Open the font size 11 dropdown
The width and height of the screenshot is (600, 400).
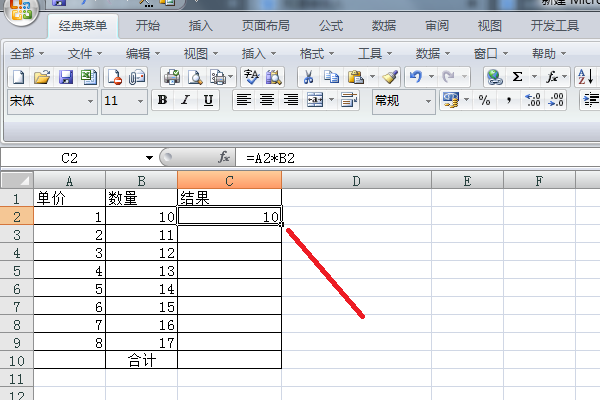pyautogui.click(x=140, y=101)
